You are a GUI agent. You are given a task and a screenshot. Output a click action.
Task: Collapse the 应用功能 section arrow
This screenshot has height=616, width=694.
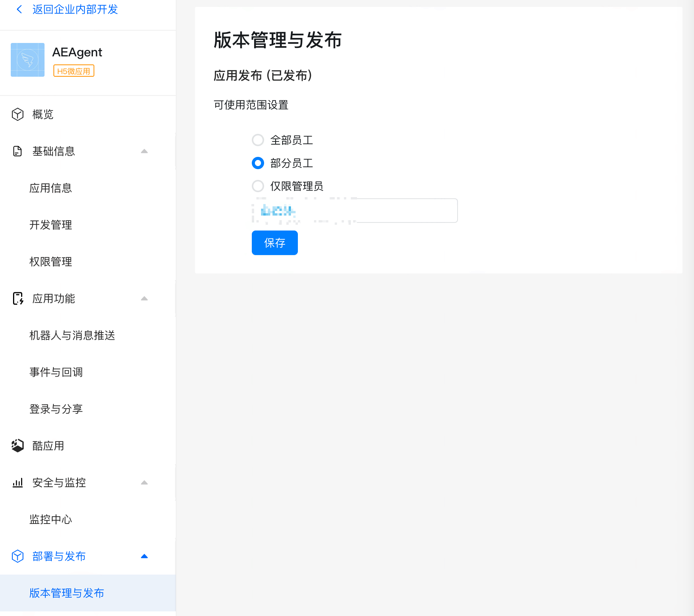coord(144,298)
